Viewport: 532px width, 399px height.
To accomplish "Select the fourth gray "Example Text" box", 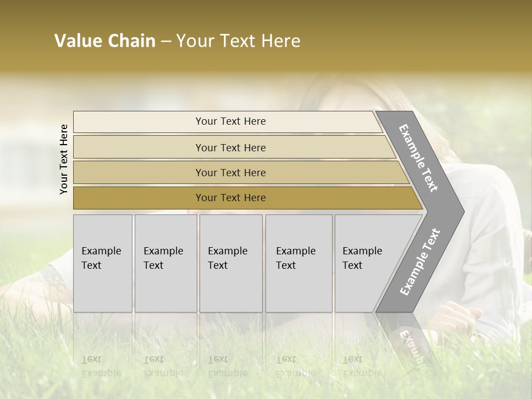I will point(299,263).
